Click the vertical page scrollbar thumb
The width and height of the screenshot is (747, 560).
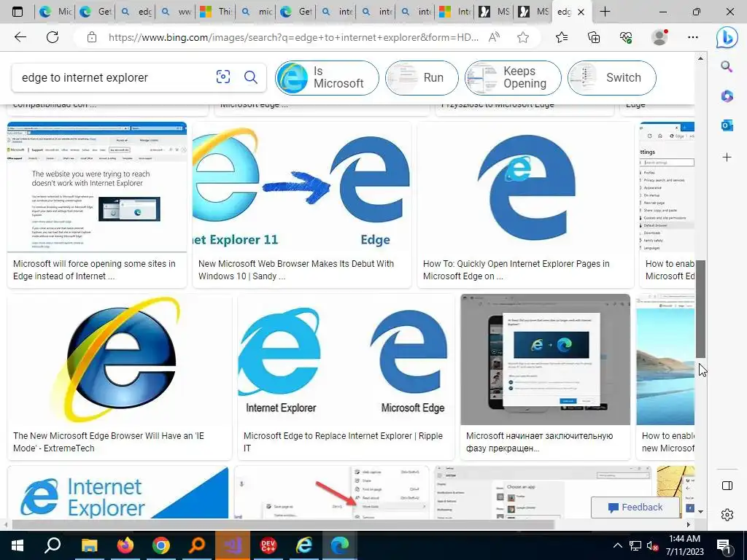pyautogui.click(x=700, y=308)
